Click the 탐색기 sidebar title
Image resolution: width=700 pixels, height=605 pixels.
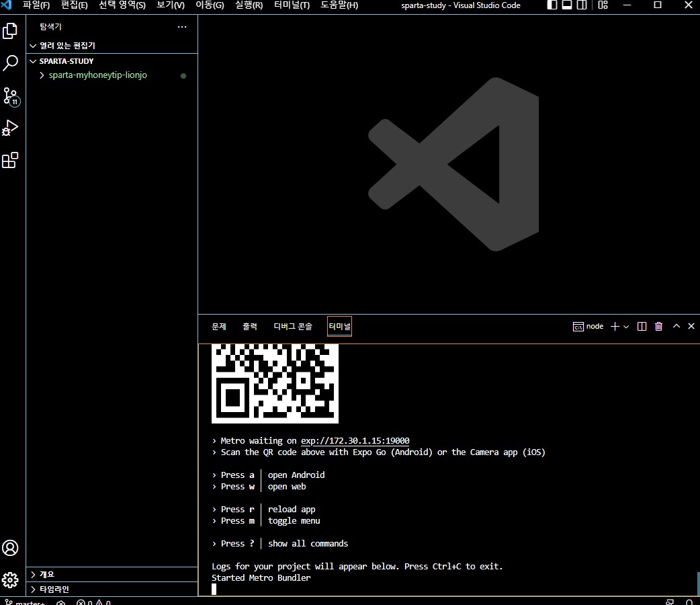(x=50, y=27)
